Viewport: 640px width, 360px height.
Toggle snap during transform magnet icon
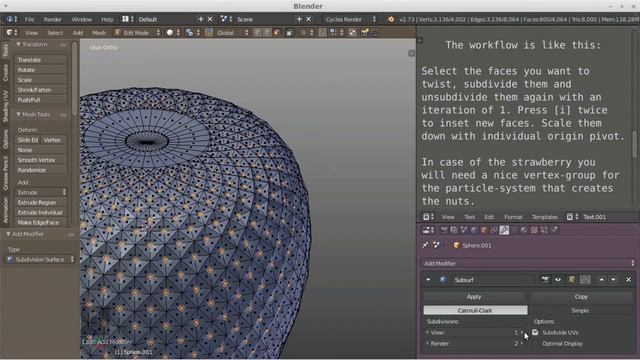coord(322,33)
